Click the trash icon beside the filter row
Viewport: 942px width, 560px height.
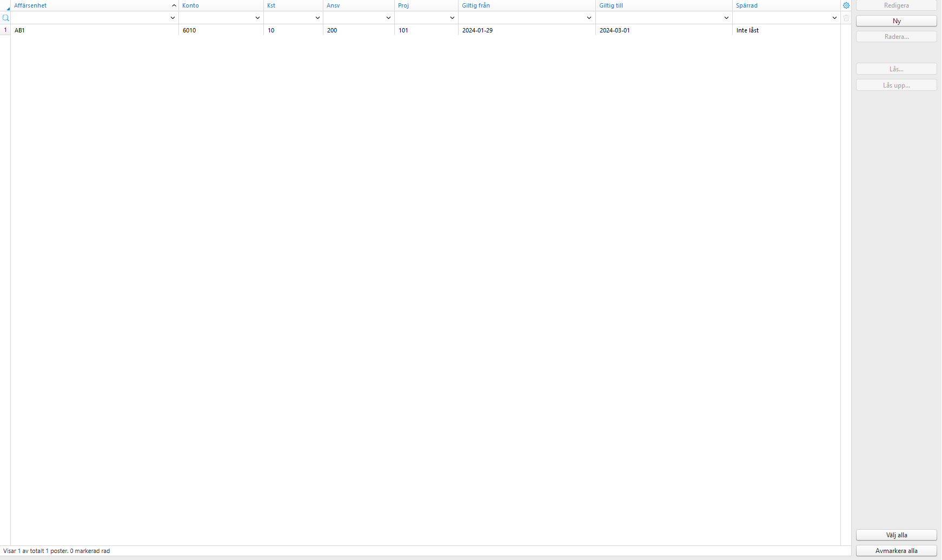coord(846,17)
